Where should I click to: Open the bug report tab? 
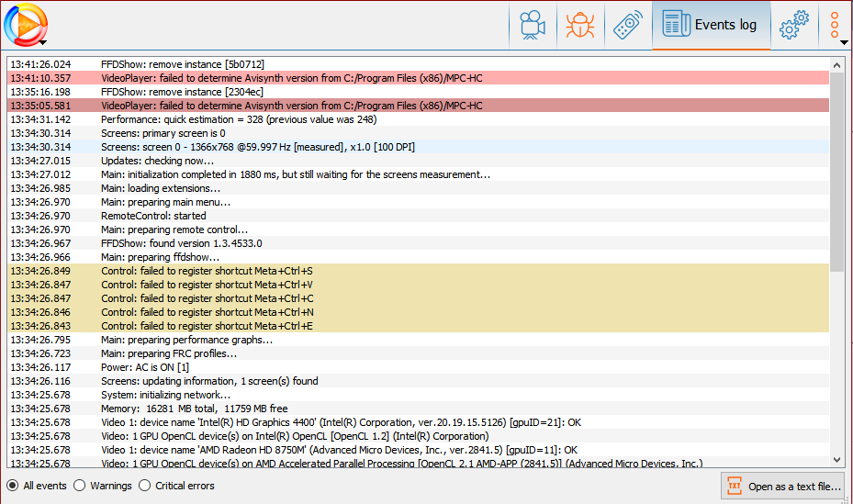click(x=580, y=25)
